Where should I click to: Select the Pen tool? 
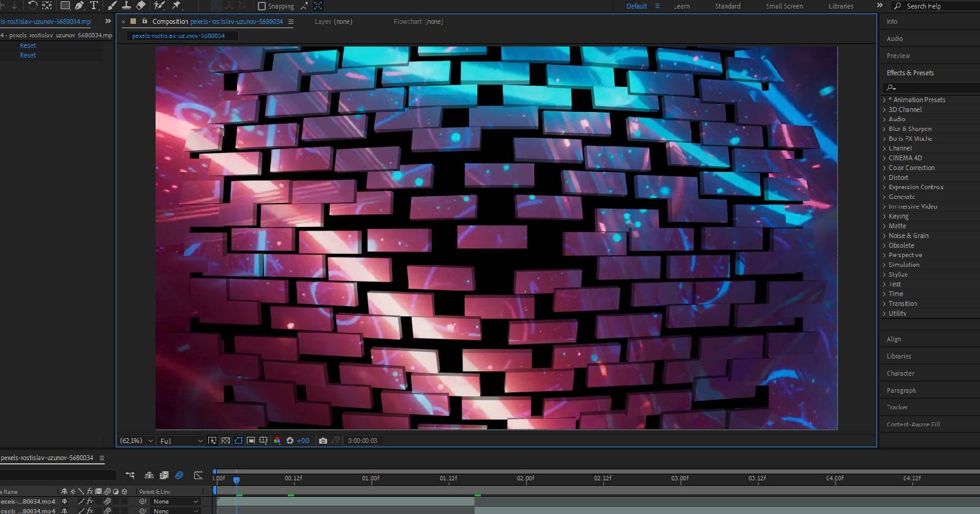[79, 6]
